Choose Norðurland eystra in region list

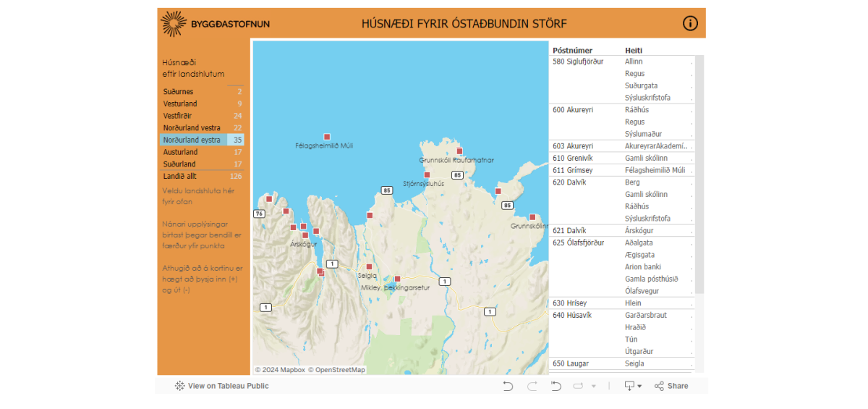(203, 140)
